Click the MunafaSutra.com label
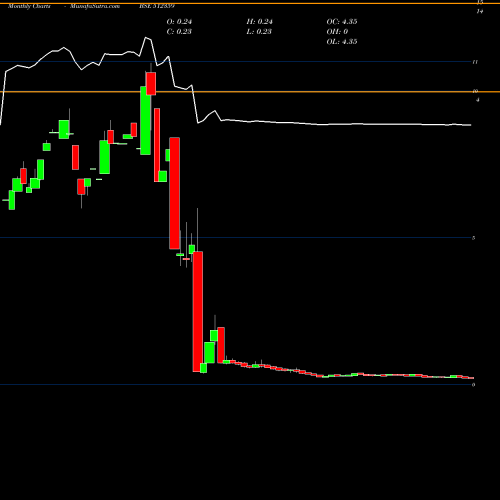500x500 pixels. pos(95,6)
